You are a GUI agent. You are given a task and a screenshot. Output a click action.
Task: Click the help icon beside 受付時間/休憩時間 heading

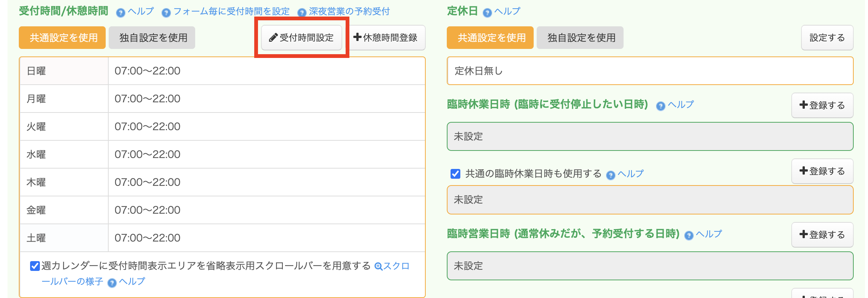click(120, 13)
